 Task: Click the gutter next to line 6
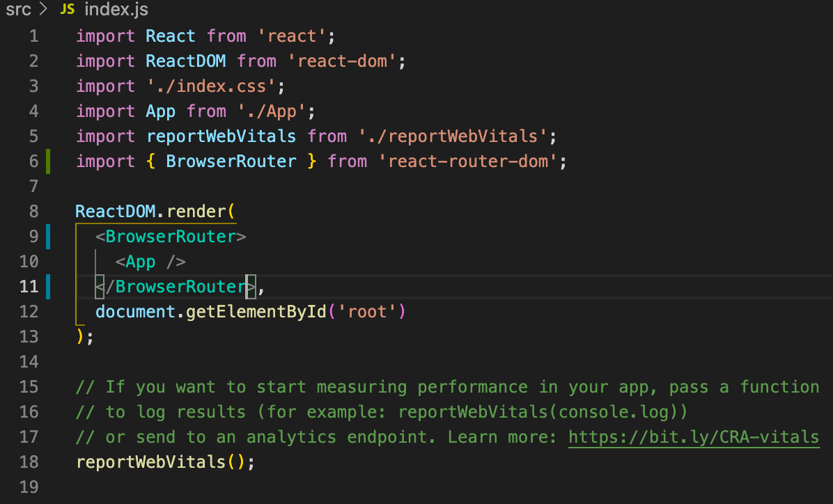point(47,161)
